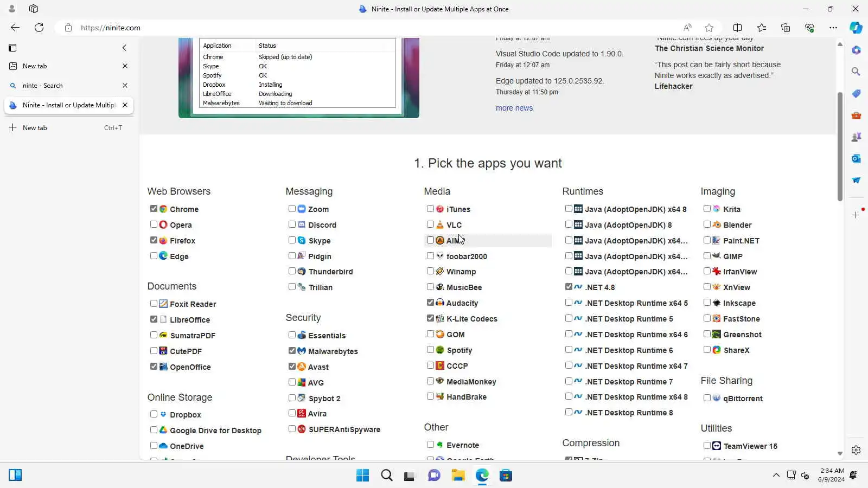Viewport: 868px width, 488px height.
Task: Click the Discord app icon
Action: click(302, 224)
